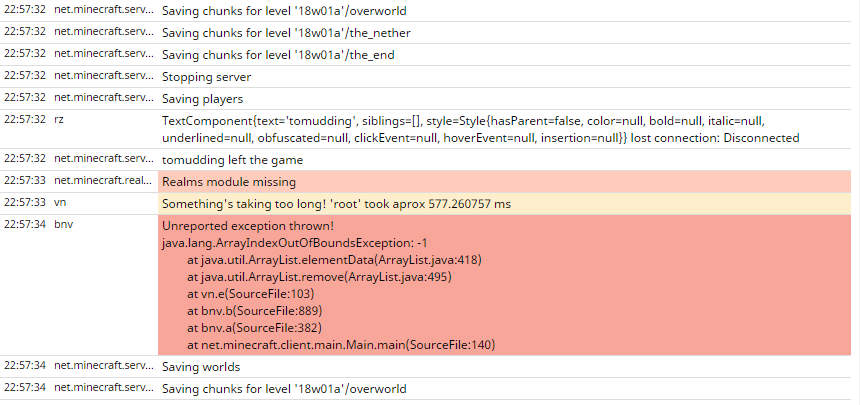
Task: Click the 'Saving players' log message
Action: point(202,99)
